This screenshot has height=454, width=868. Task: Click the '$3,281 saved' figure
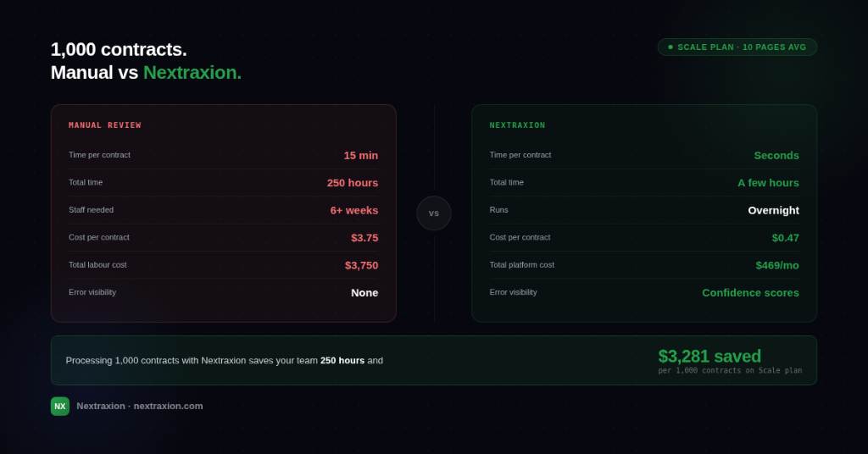tap(709, 356)
